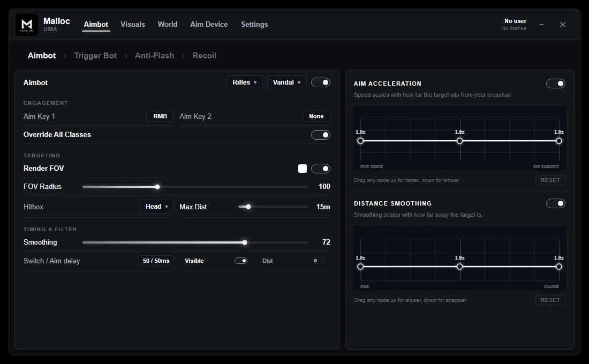The image size is (589, 364).
Task: Select the Aimbot top navigation tab
Action: pos(96,25)
